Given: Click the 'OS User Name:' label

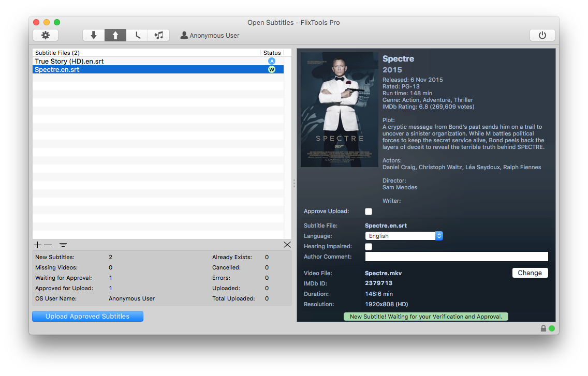Looking at the screenshot, I should (x=56, y=298).
